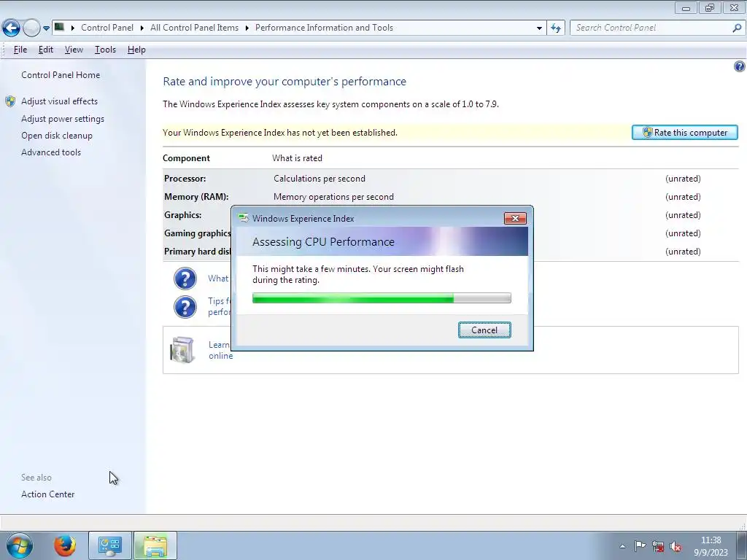Screen dimensions: 747x560
Task: Open Advanced tools link
Action: tap(51, 152)
